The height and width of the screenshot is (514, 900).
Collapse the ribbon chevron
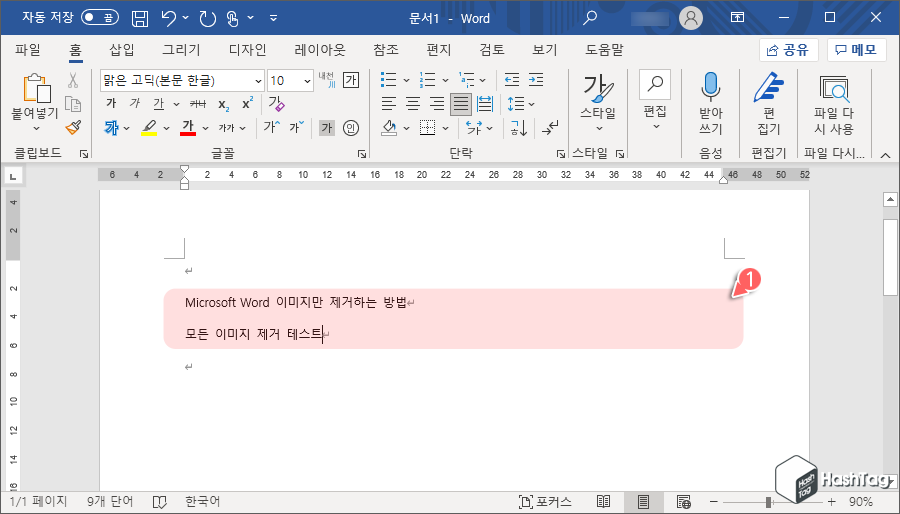885,154
